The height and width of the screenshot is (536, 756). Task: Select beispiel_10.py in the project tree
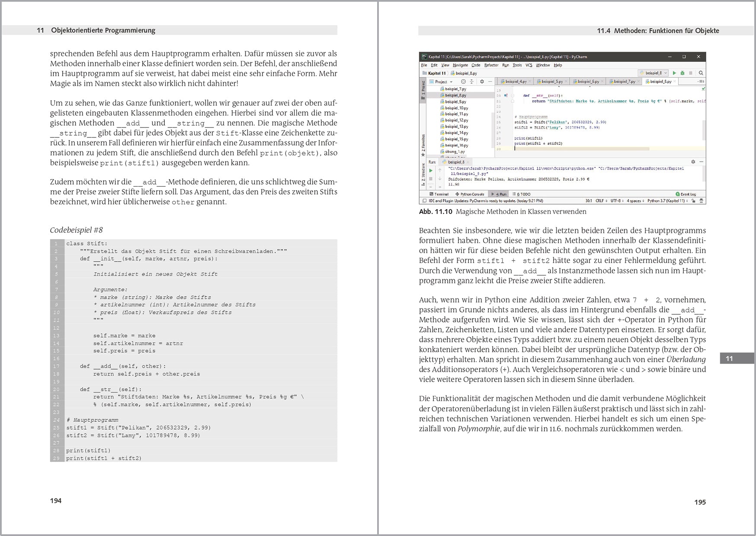(x=456, y=108)
